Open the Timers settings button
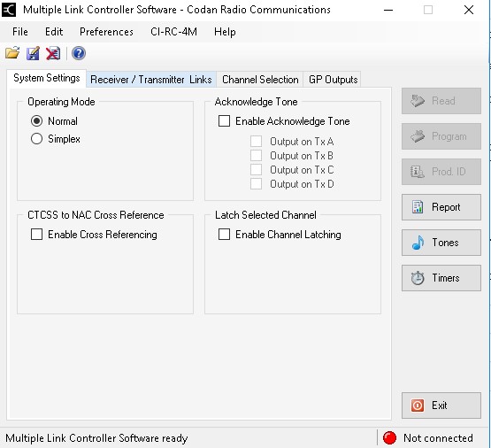The height and width of the screenshot is (448, 491). click(441, 278)
